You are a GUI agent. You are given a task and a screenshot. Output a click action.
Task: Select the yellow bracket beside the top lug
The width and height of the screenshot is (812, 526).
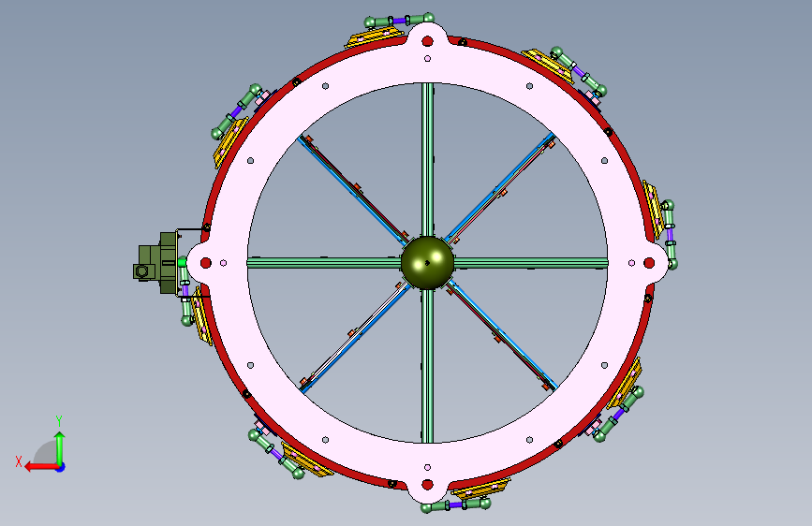374,38
